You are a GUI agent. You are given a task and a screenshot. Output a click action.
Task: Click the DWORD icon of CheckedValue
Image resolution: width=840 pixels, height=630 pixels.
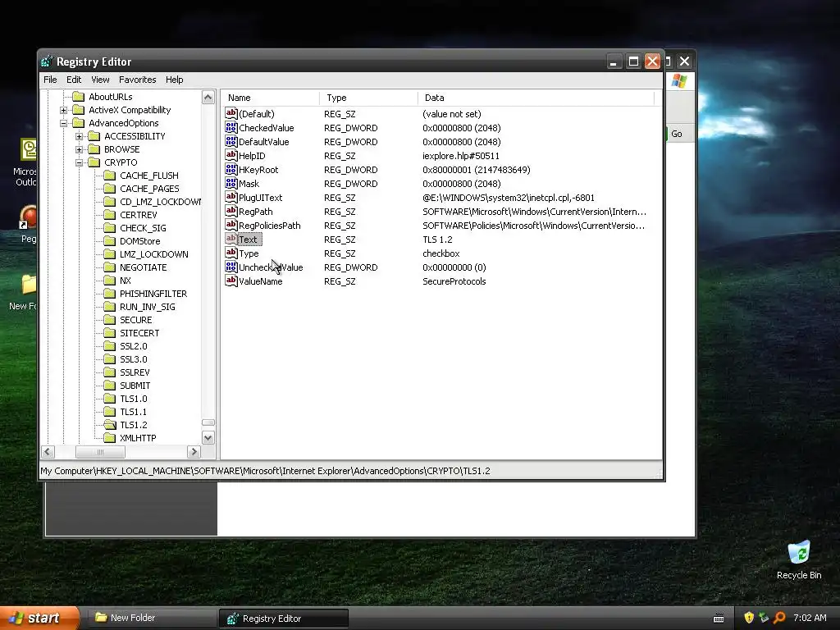[231, 127]
